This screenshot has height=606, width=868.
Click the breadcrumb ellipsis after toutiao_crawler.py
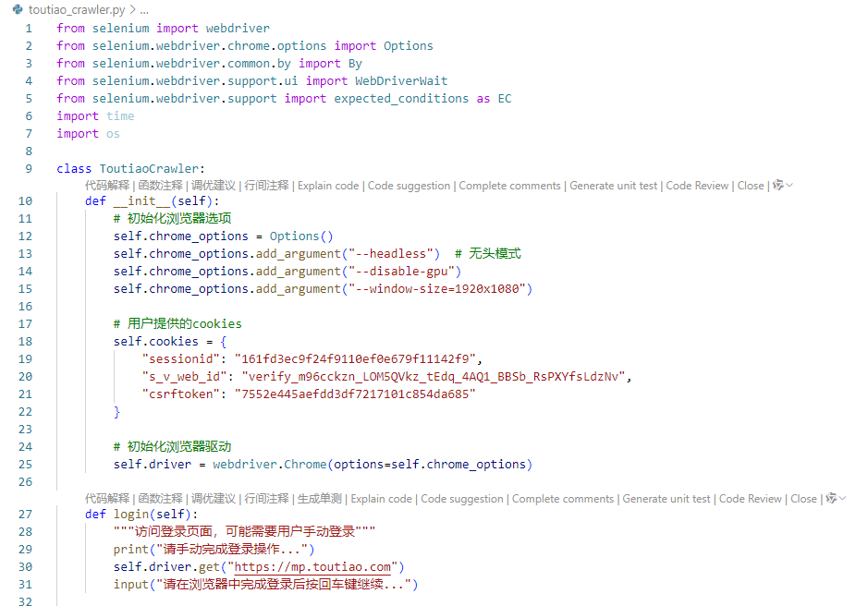pyautogui.click(x=144, y=10)
